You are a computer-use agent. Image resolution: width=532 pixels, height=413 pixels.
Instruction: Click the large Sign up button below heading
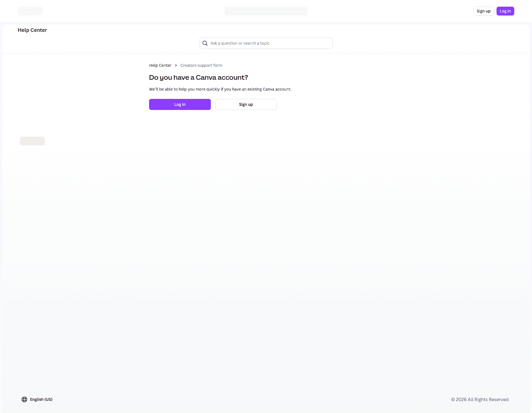point(246,104)
